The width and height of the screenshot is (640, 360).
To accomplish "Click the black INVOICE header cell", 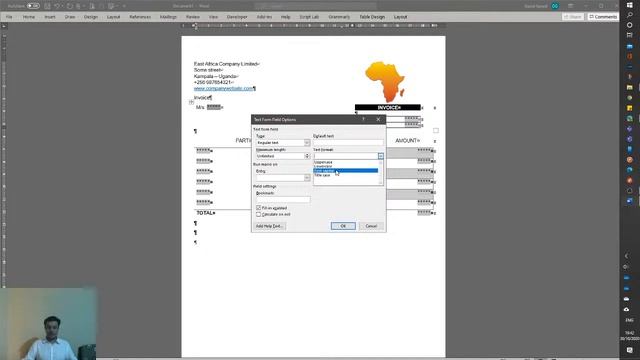I will point(387,108).
